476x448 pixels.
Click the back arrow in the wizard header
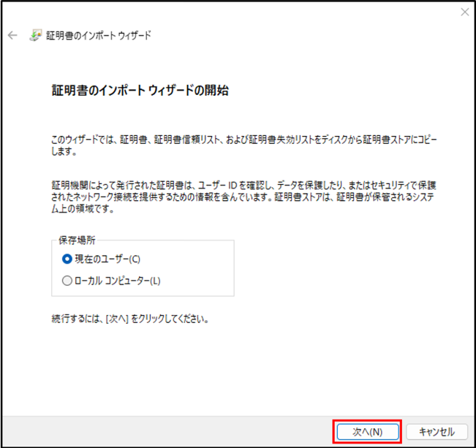[x=12, y=36]
